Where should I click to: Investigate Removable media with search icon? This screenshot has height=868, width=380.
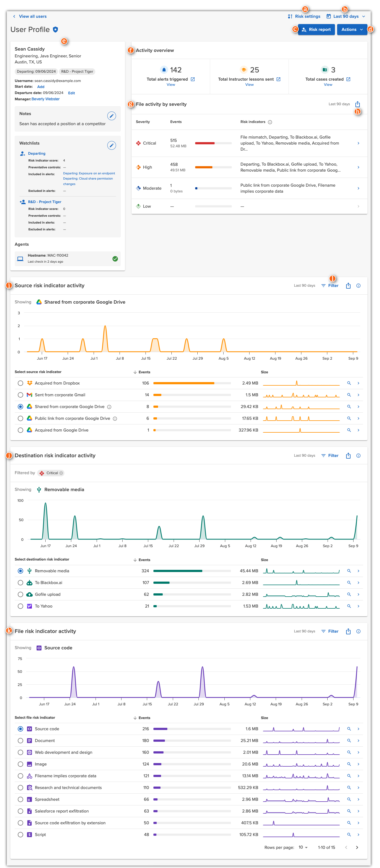[x=349, y=571]
